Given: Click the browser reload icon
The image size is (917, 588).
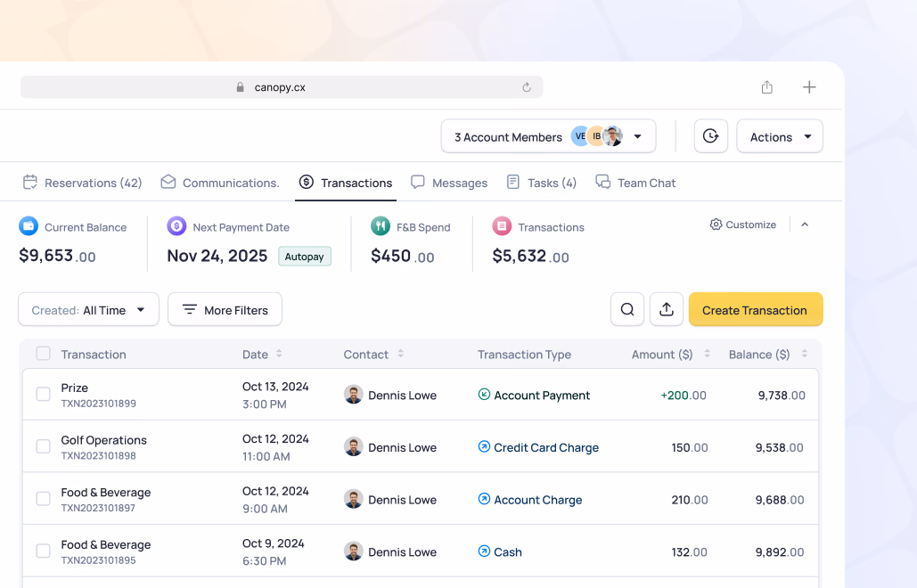Looking at the screenshot, I should 527,87.
